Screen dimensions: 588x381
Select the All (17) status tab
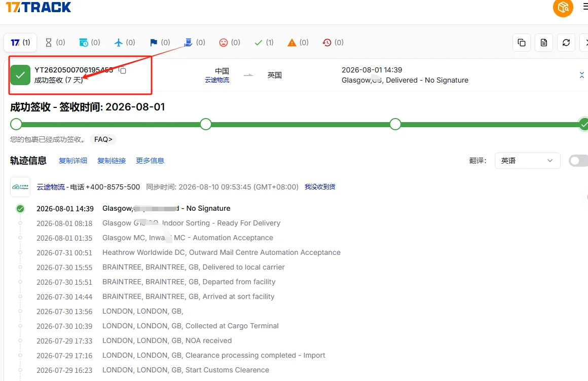pos(20,43)
